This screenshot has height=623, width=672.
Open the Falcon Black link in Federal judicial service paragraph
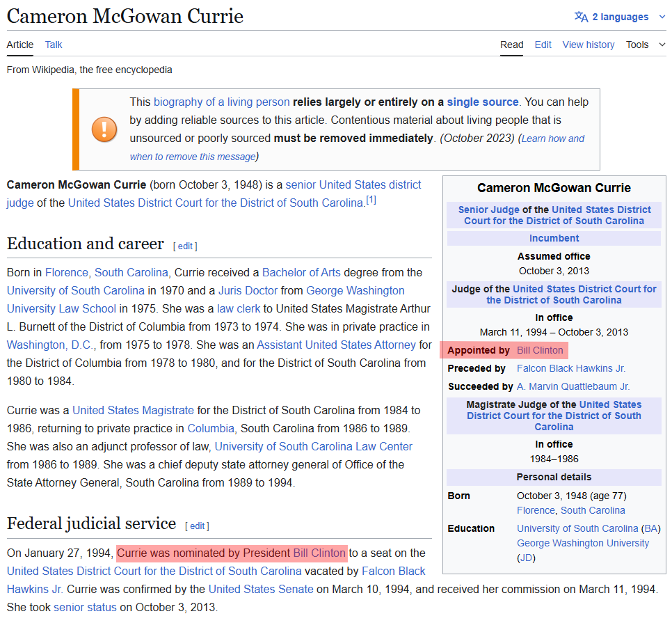tap(394, 571)
